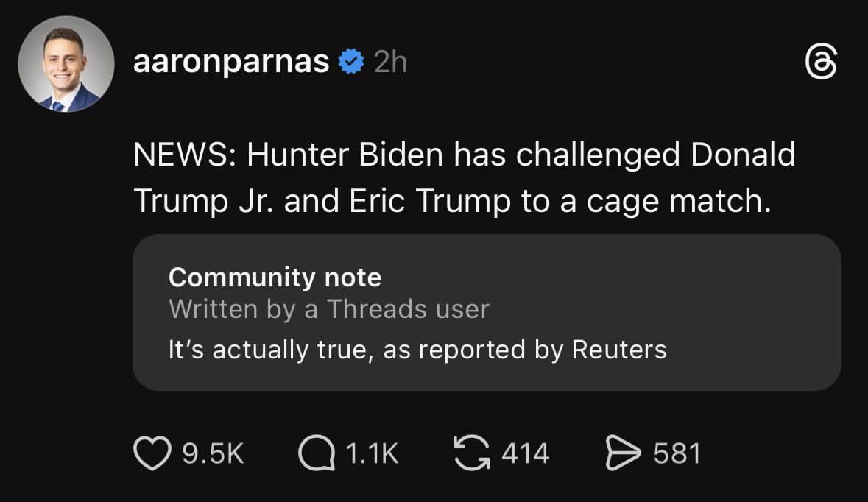The image size is (868, 502).
Task: Click the blue verified badge
Action: 351,63
